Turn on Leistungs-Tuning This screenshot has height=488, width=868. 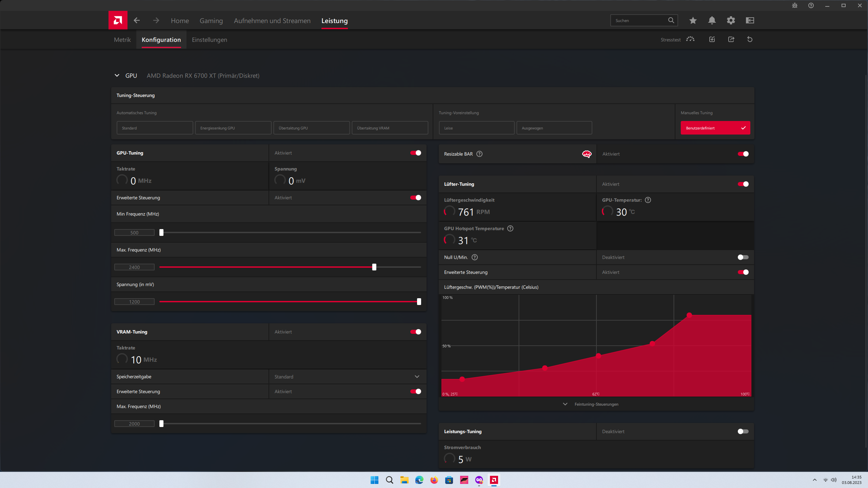coord(743,431)
